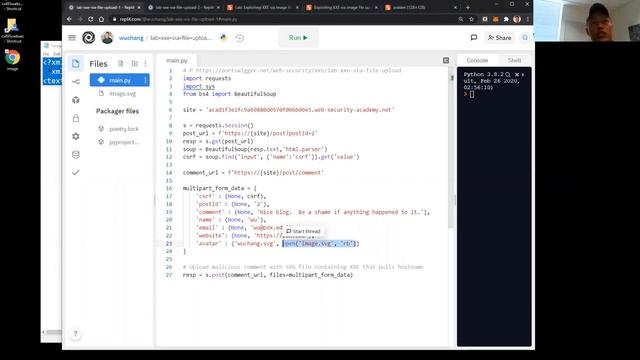The image size is (640, 360).
Task: Open the csf85webs shortcut on desktop
Action: pos(12,31)
